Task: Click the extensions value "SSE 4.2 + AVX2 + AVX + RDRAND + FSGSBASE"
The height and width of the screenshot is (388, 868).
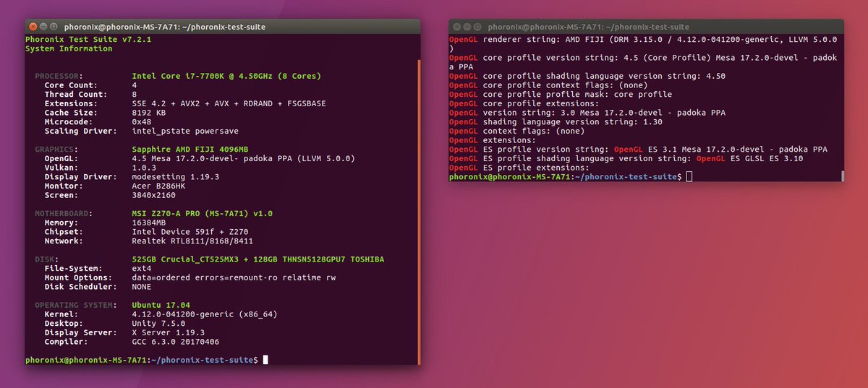Action: [x=229, y=103]
